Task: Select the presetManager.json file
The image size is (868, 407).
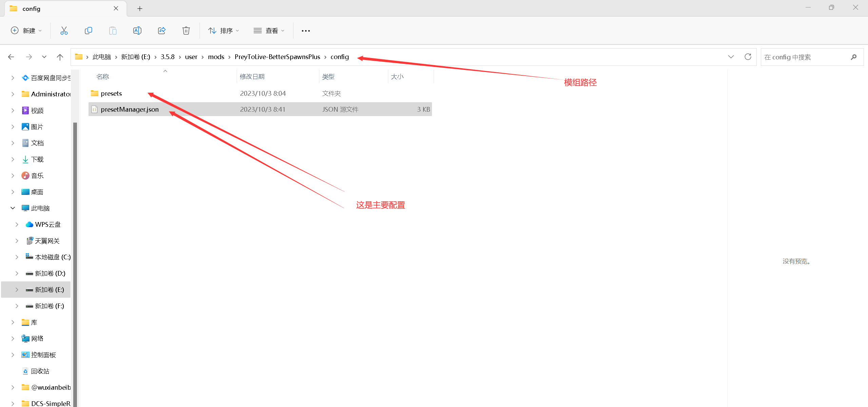Action: pyautogui.click(x=260, y=109)
